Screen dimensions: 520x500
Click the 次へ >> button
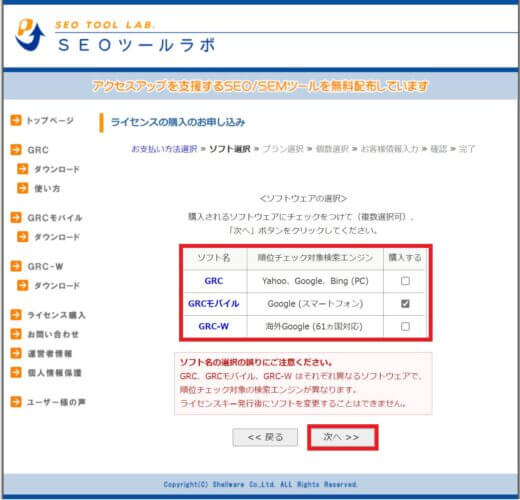coord(342,437)
